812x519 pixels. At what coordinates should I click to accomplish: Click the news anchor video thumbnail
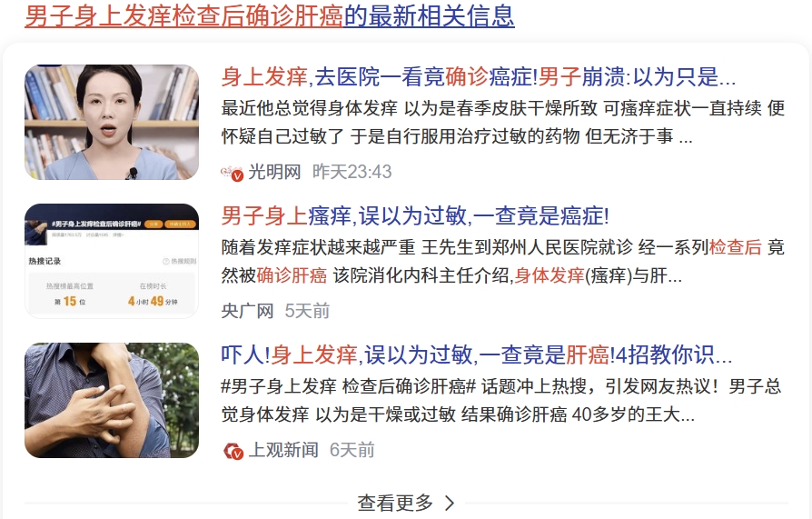click(112, 123)
